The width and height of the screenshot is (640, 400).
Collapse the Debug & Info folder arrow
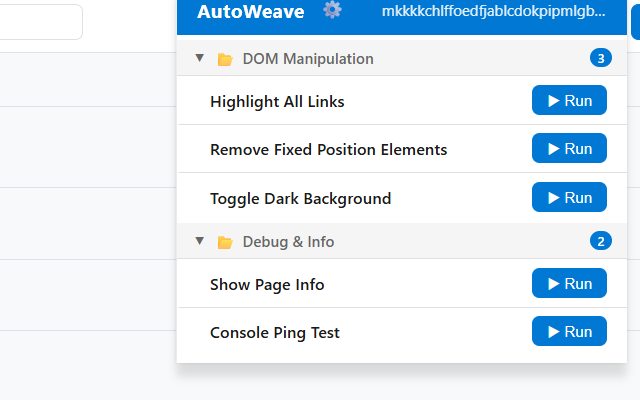(x=200, y=241)
